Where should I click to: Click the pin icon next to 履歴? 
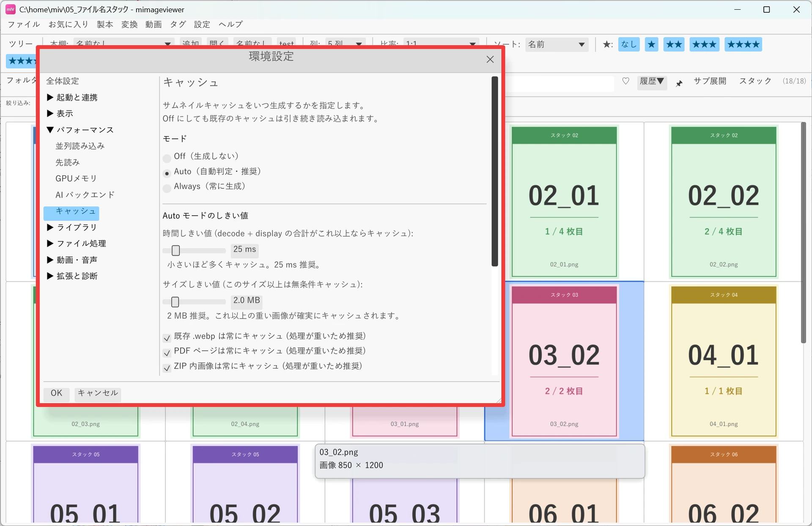(x=679, y=83)
